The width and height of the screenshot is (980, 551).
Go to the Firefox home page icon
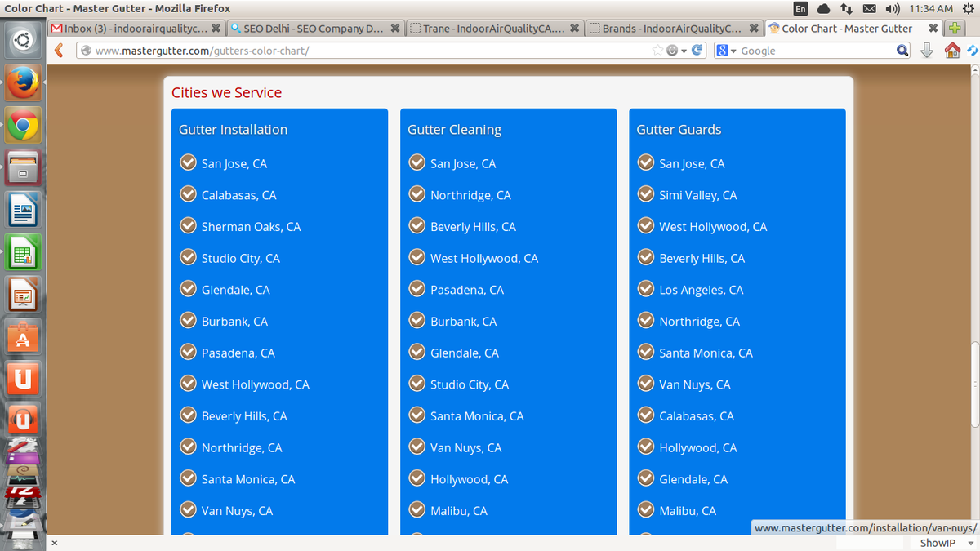tap(951, 51)
